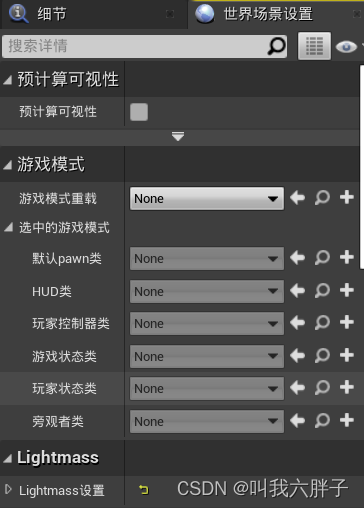Use selected asset arrow for 游戏模式重载

click(297, 198)
